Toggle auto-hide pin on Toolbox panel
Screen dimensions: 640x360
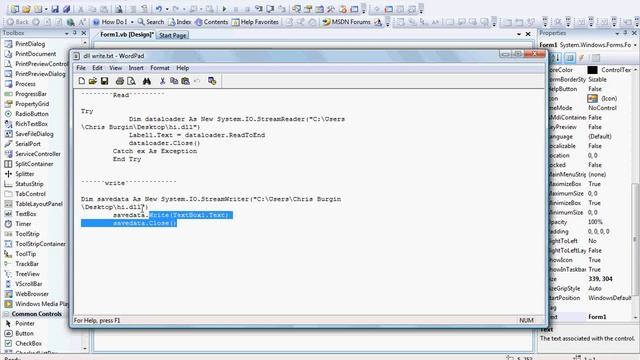(x=75, y=33)
